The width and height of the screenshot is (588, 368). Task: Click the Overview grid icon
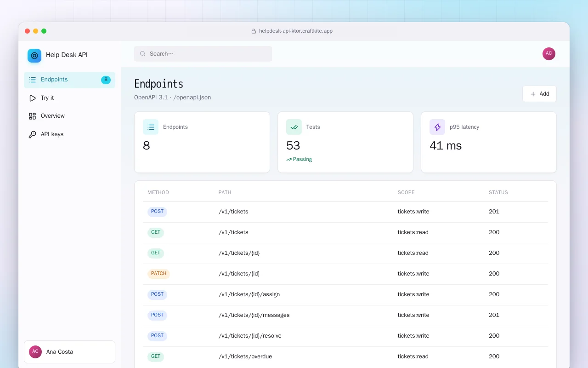click(32, 116)
